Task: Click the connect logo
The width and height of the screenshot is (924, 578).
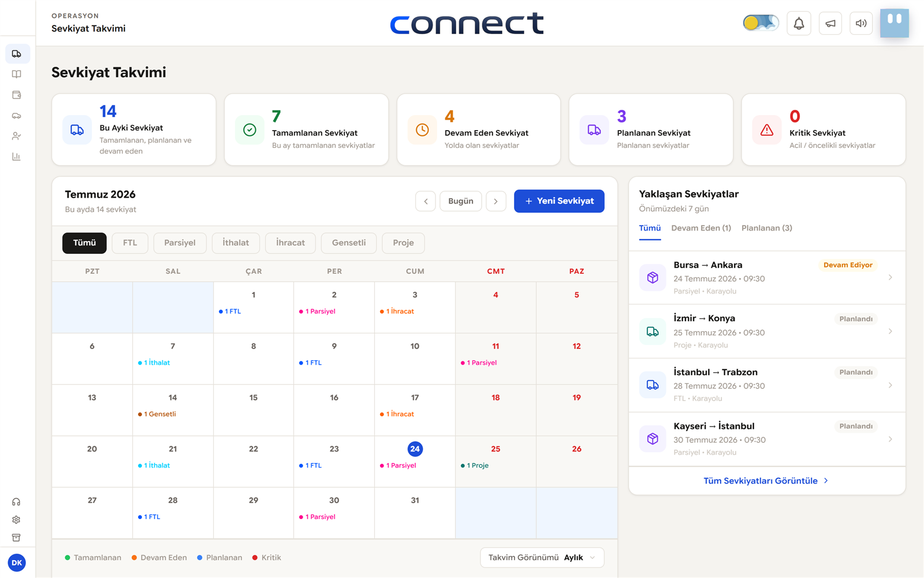Action: click(x=467, y=23)
